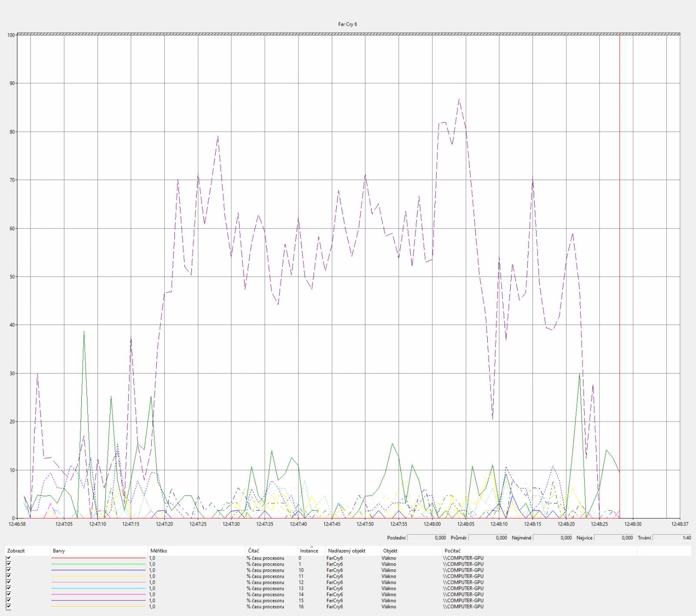The width and height of the screenshot is (696, 616).
Task: Click the 12:47:30 time axis label
Action: click(x=231, y=524)
